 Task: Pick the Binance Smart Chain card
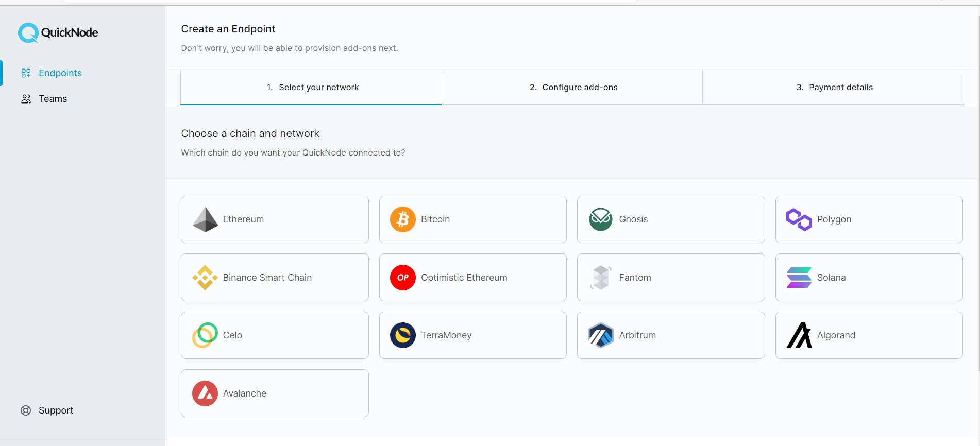(275, 278)
